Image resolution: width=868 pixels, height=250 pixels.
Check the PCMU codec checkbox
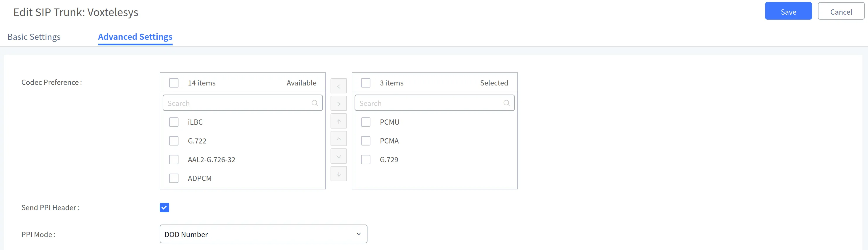point(366,122)
